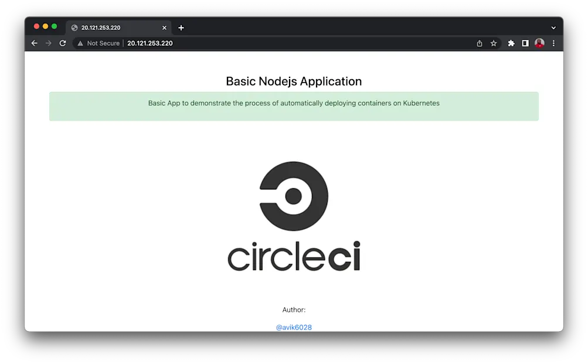Open the @avik6028 author link

(294, 327)
